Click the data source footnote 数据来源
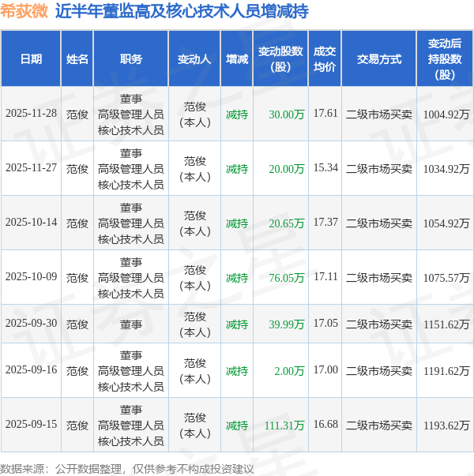 (126, 469)
